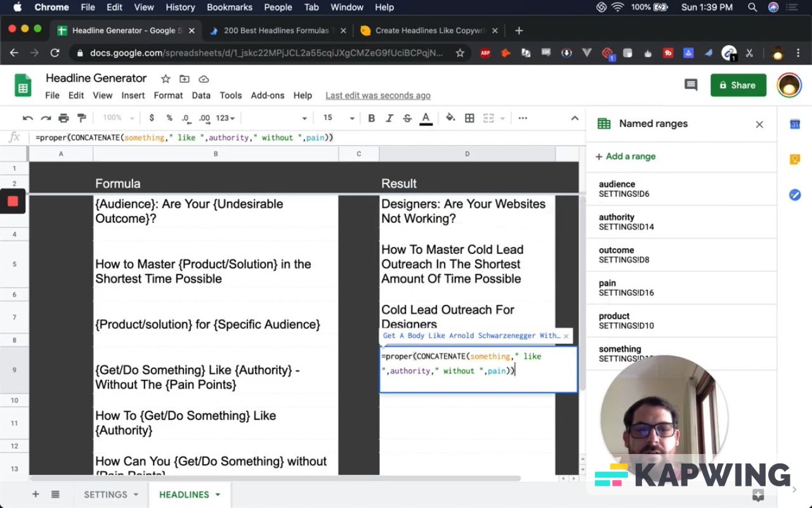Open the fill color picker
The height and width of the screenshot is (508, 812).
(x=450, y=118)
